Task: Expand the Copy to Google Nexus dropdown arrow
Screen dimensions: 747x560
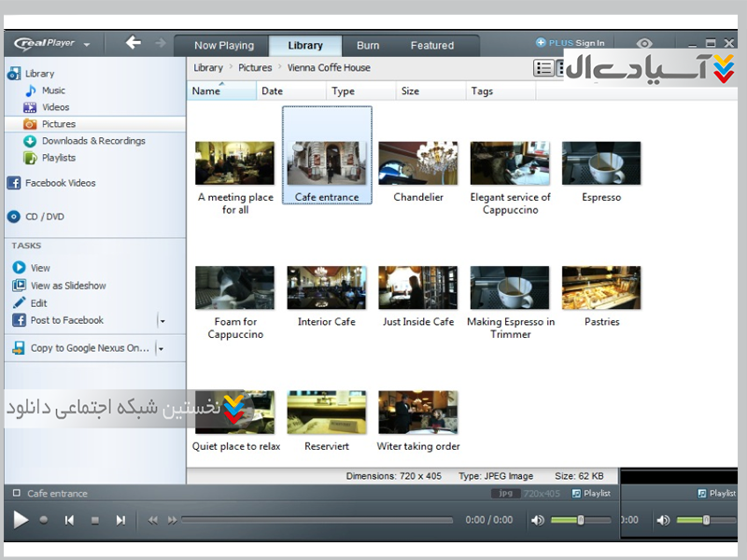Action: pos(161,349)
